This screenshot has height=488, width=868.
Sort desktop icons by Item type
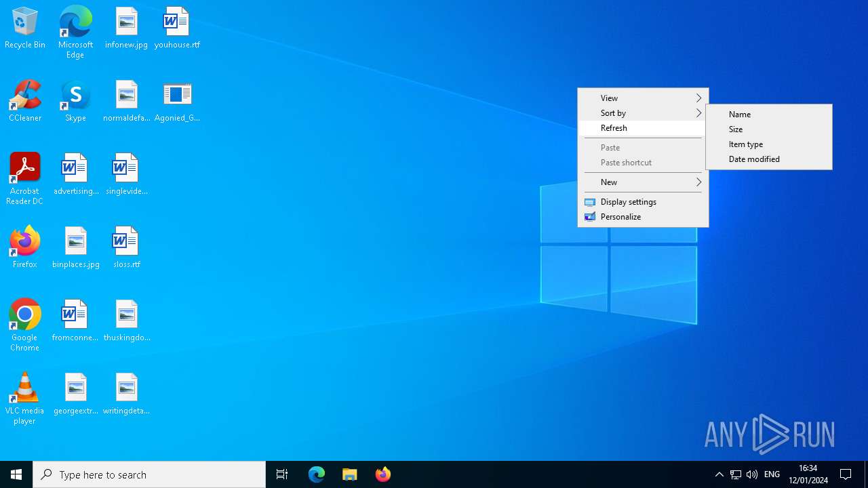[769, 144]
